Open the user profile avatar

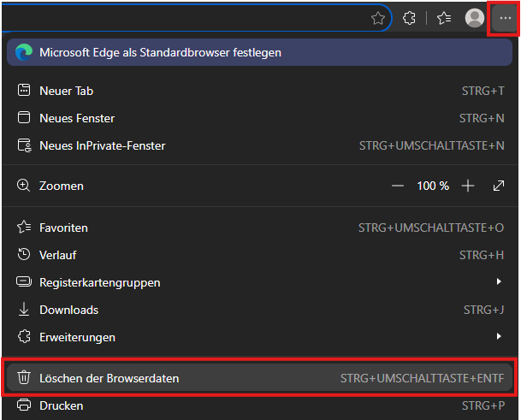click(474, 18)
